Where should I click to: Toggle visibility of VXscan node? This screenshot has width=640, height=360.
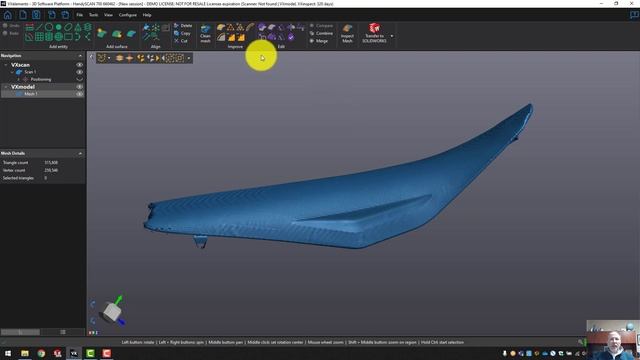[80, 64]
